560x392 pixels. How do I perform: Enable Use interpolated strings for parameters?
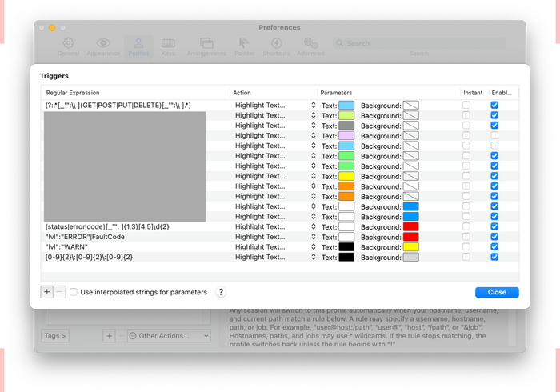(74, 292)
